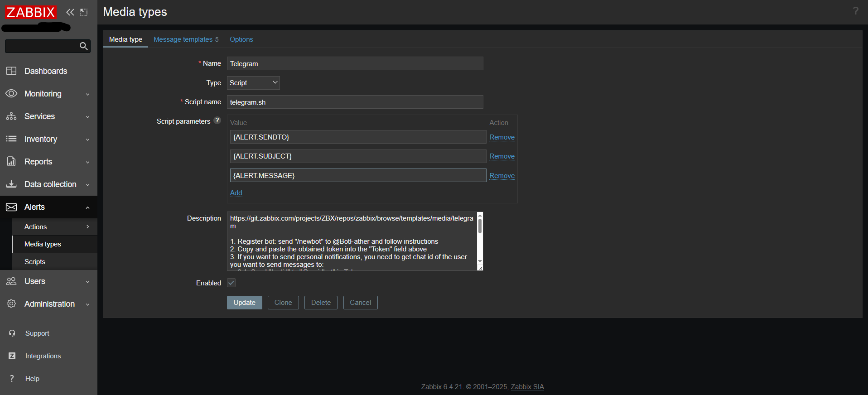Image resolution: width=868 pixels, height=395 pixels.
Task: Open the Actions submenu arrow
Action: pos(88,226)
